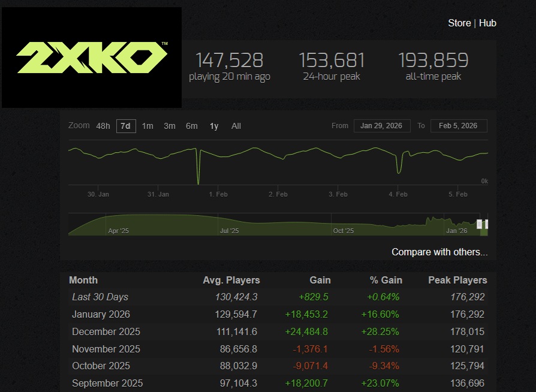The width and height of the screenshot is (536, 392).
Task: Edit the From date field Jan 29, 2026
Action: point(382,126)
